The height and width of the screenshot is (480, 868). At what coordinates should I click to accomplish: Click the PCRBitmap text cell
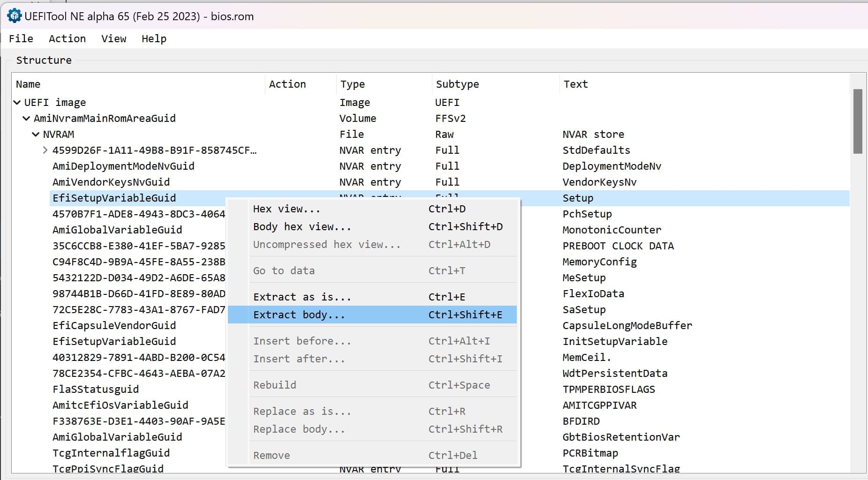tap(590, 453)
